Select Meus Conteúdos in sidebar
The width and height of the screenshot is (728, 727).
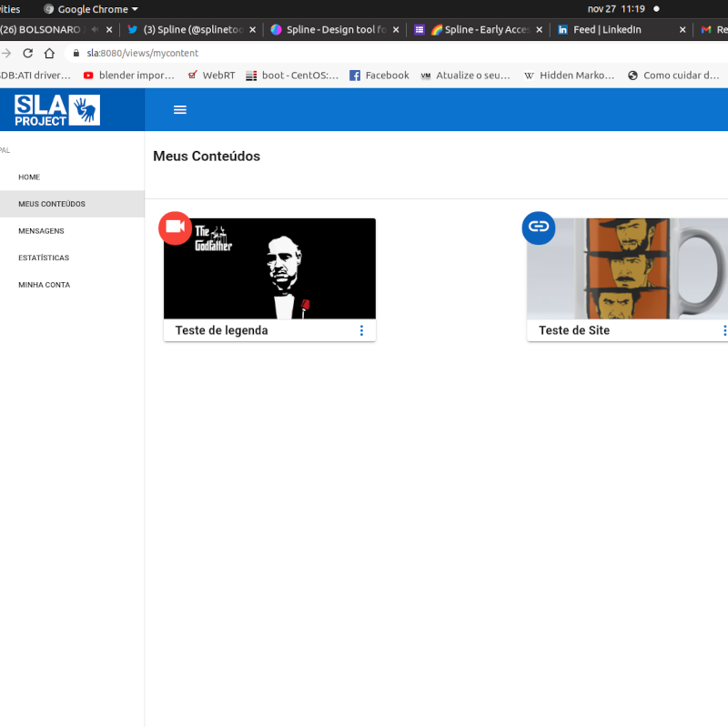tap(52, 204)
